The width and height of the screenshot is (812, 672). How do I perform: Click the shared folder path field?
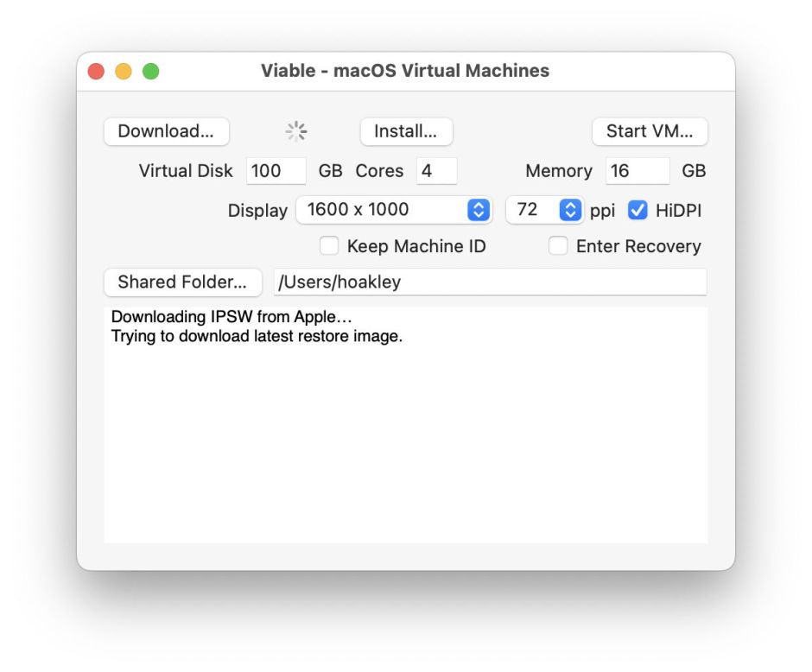[488, 282]
